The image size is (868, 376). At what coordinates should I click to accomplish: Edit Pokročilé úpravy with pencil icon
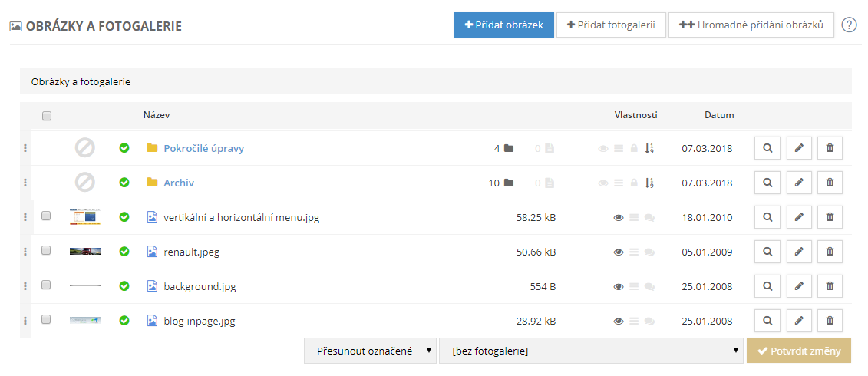[799, 148]
